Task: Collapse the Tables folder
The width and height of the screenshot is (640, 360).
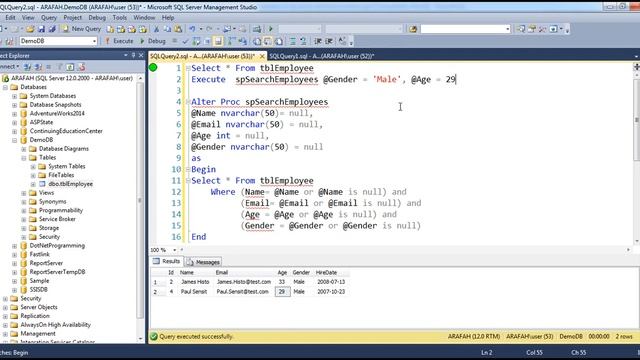Action: 24,158
